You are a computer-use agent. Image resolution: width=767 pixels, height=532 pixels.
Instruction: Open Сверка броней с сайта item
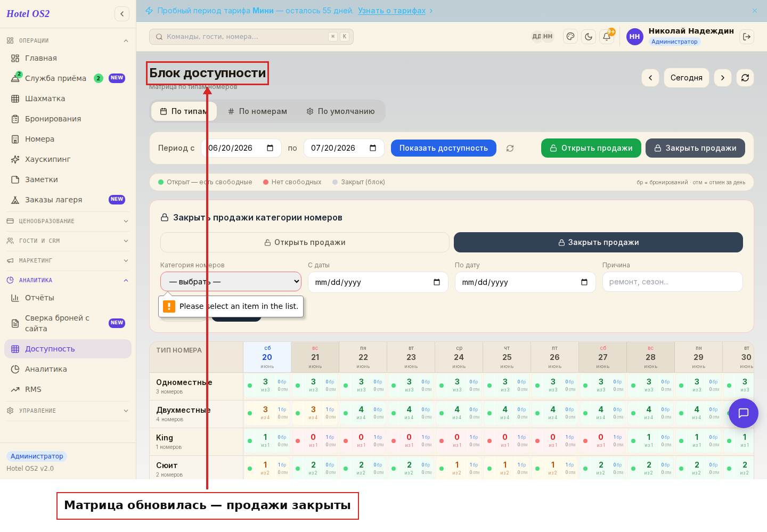pyautogui.click(x=68, y=323)
